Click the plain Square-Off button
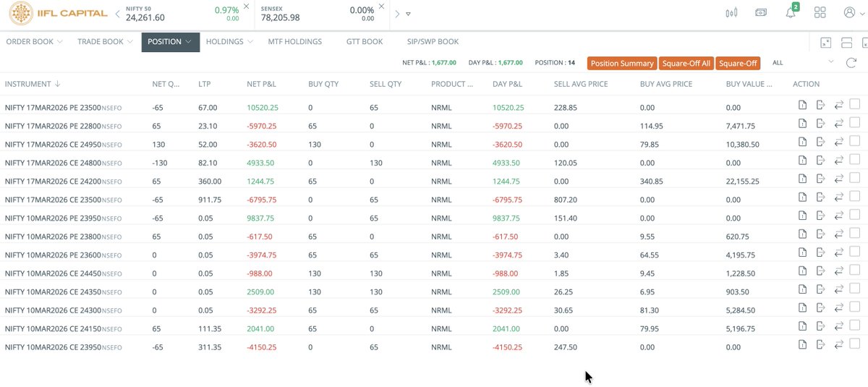868x387 pixels. 738,63
